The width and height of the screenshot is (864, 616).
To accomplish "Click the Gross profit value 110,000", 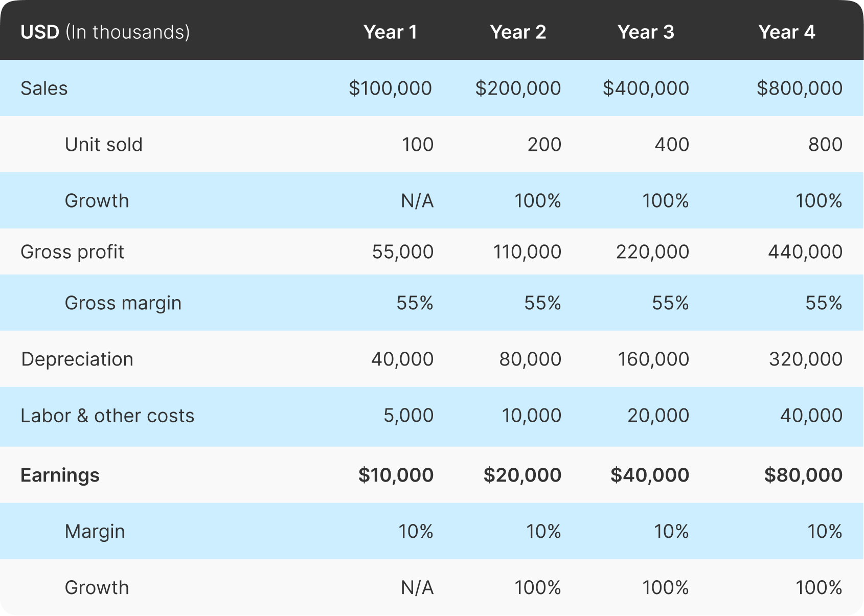I will point(527,252).
